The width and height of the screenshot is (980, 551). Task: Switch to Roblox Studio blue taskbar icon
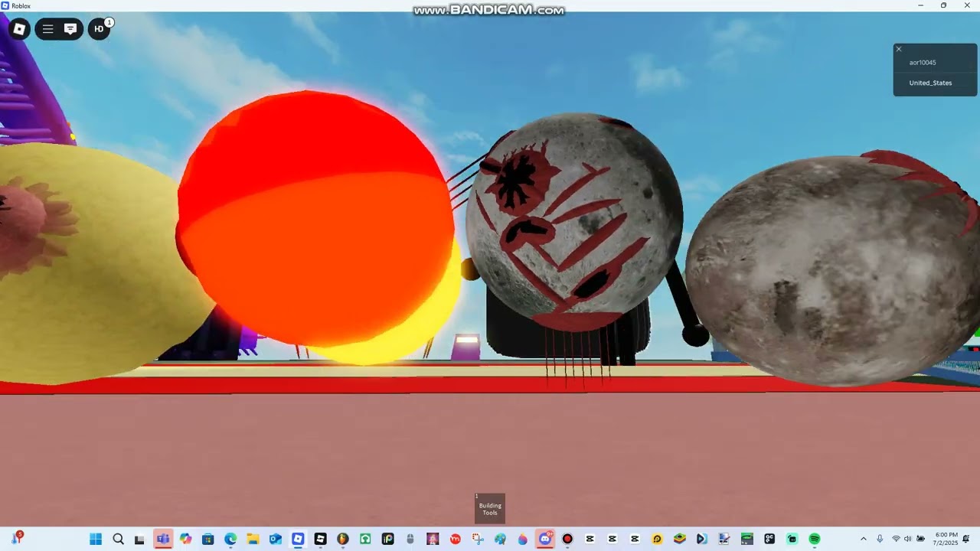pyautogui.click(x=298, y=540)
